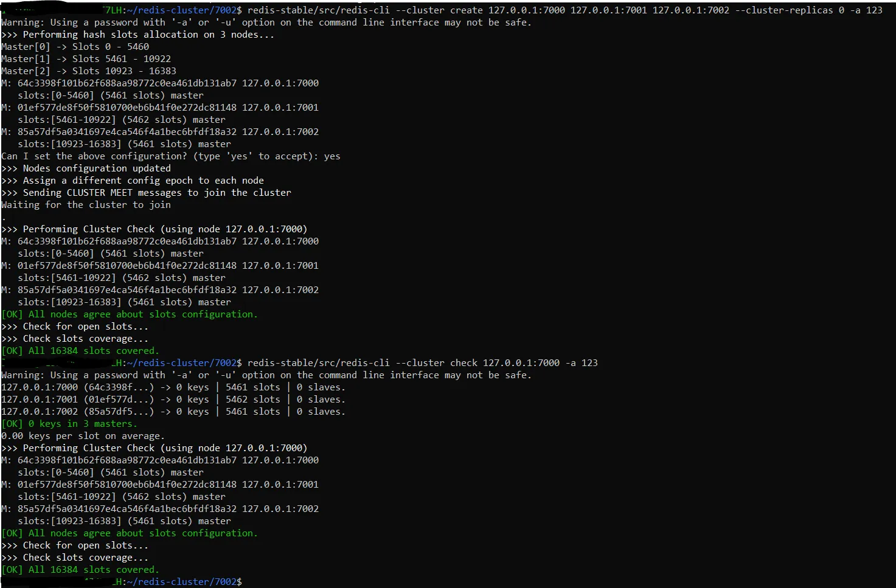
Task: Click the 'Sending CLUSTER MEET messages to join the cluster' line
Action: point(146,193)
